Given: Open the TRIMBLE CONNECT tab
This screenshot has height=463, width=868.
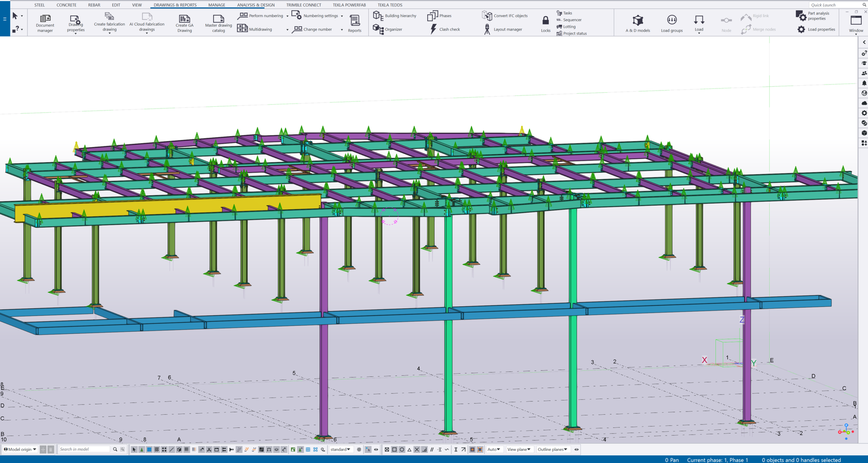Looking at the screenshot, I should point(304,5).
